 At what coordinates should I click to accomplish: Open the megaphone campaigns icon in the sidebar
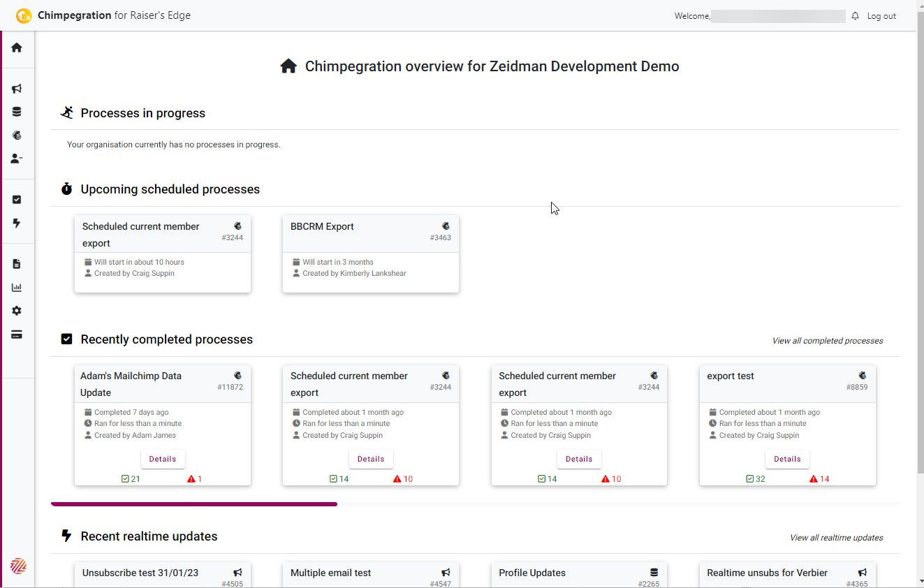click(17, 89)
